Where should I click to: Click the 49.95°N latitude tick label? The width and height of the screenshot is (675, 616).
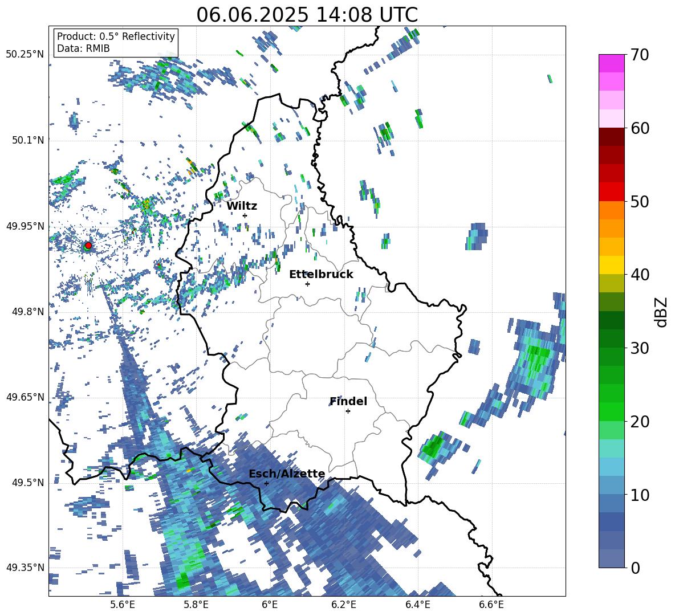pos(25,226)
